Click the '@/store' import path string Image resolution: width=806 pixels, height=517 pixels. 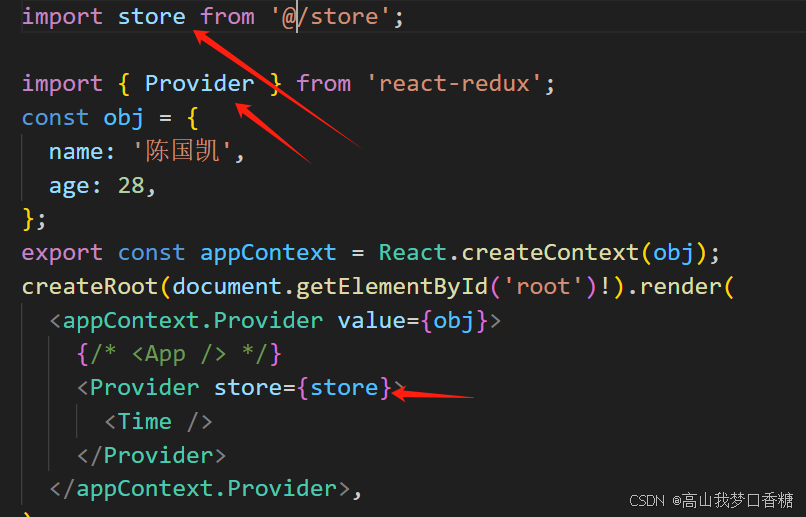pyautogui.click(x=332, y=17)
